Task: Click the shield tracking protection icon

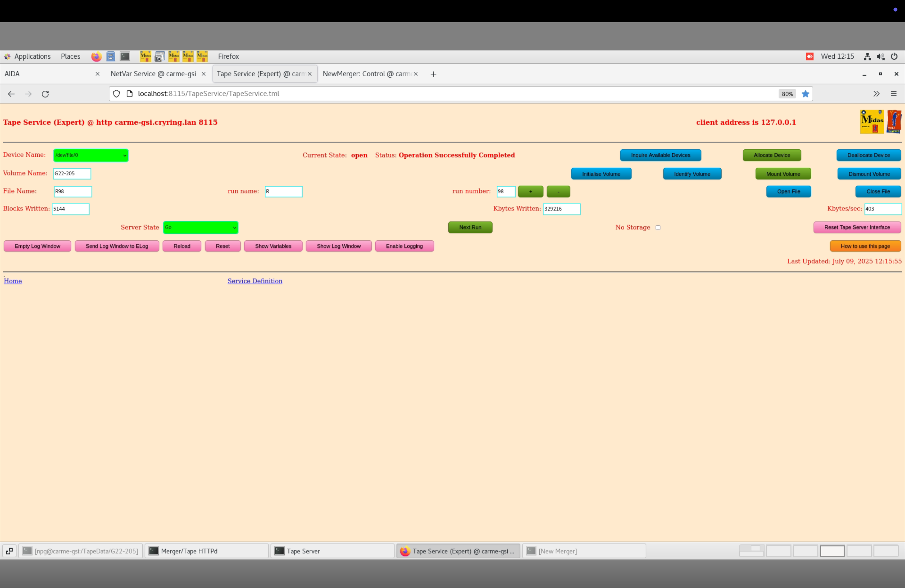Action: (116, 94)
